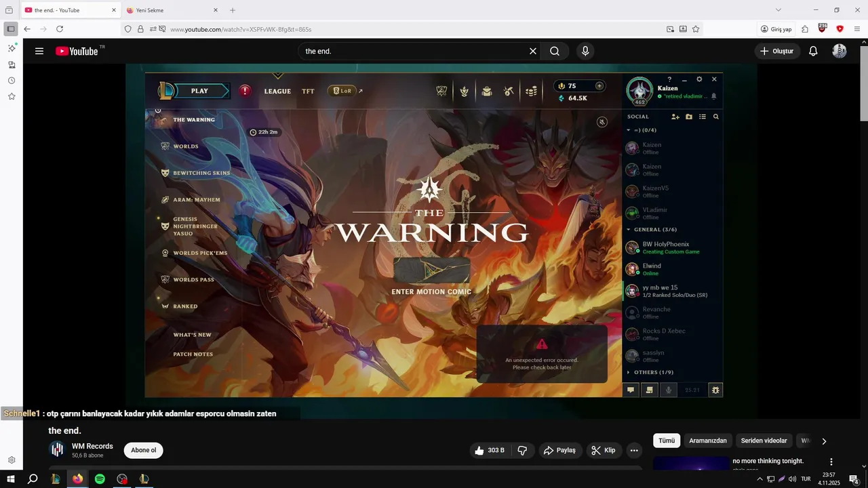The width and height of the screenshot is (868, 488).
Task: Like the video showing 303 B
Action: 490,450
